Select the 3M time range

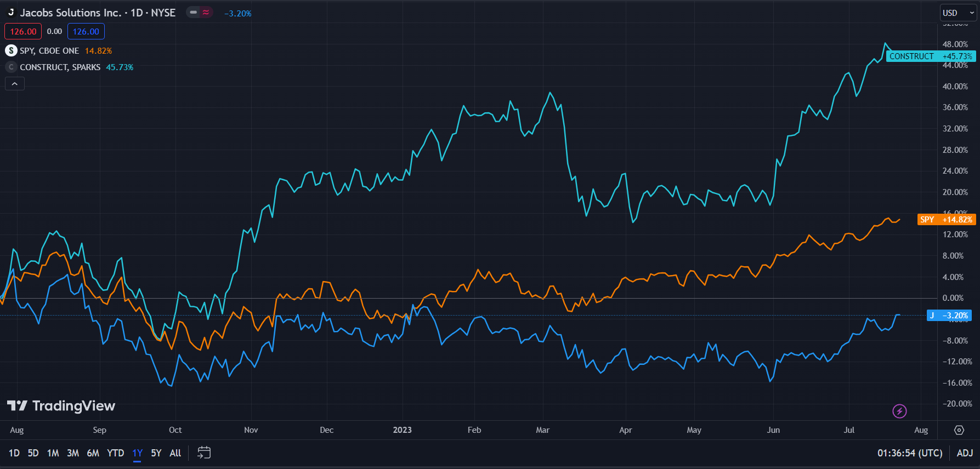[x=73, y=453]
